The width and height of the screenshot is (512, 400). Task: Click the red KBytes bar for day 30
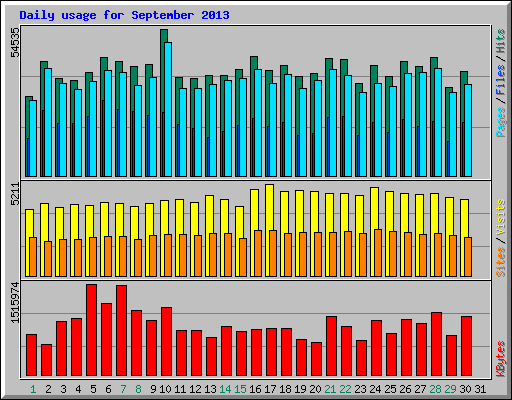(467, 346)
